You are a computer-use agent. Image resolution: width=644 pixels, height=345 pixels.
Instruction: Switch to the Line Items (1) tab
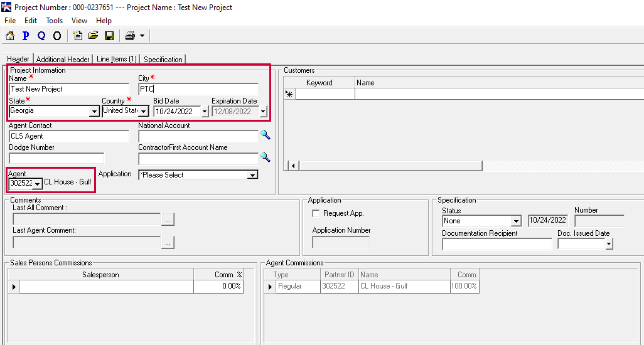[x=116, y=59]
